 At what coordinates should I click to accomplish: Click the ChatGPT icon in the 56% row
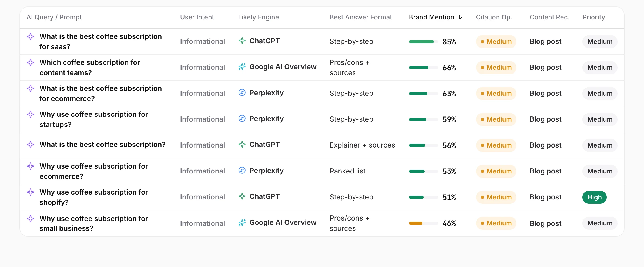tap(242, 145)
